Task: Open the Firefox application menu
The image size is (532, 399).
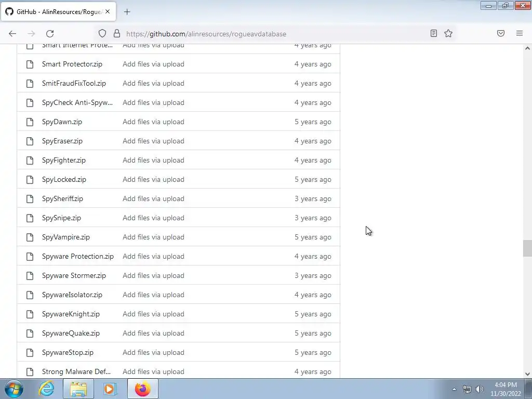Action: tap(520, 33)
